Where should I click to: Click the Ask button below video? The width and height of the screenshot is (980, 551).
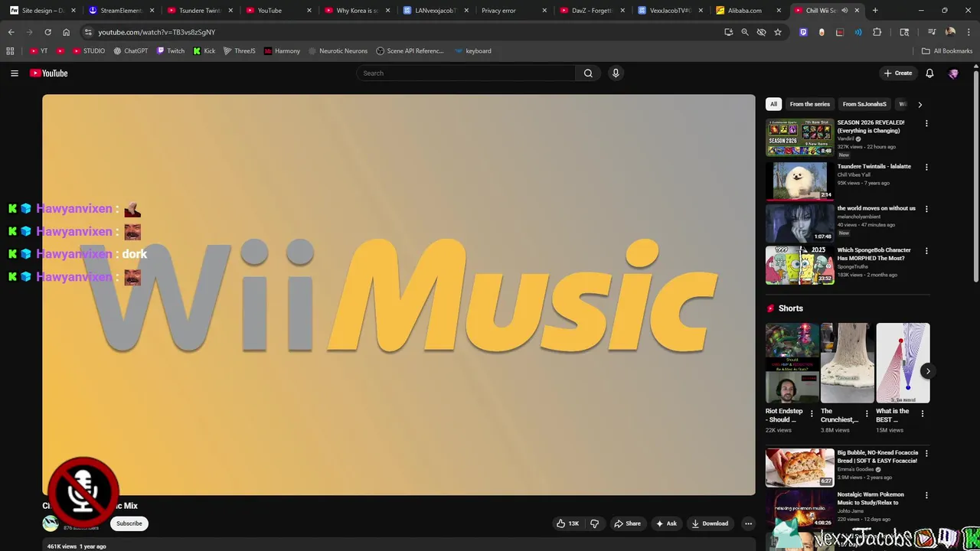point(666,523)
